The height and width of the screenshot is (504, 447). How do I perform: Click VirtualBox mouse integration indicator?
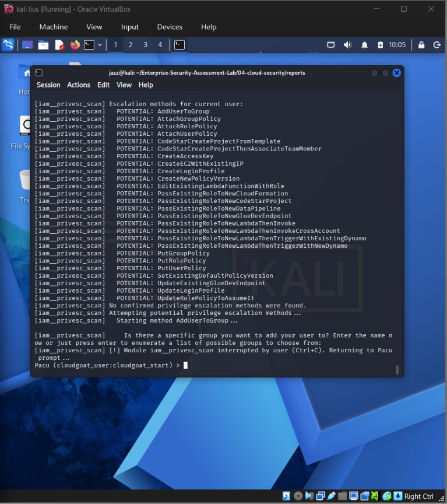(x=387, y=496)
